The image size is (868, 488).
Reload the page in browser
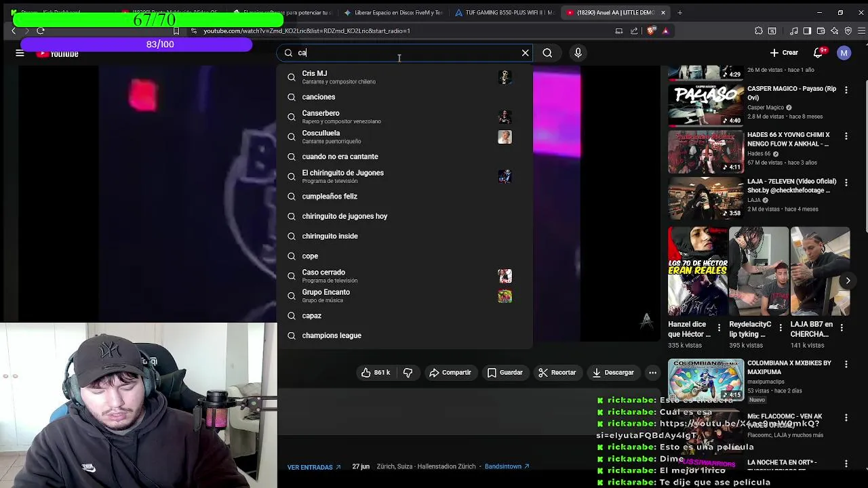(x=41, y=30)
